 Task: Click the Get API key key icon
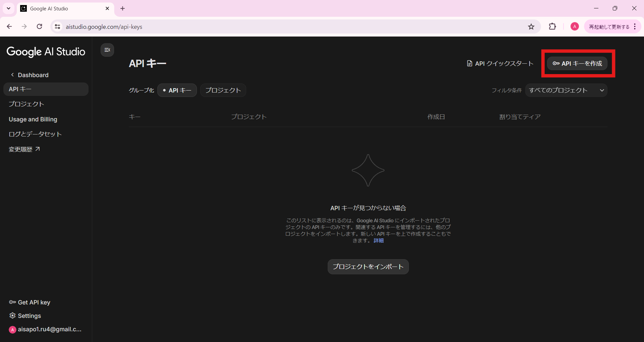click(x=12, y=302)
